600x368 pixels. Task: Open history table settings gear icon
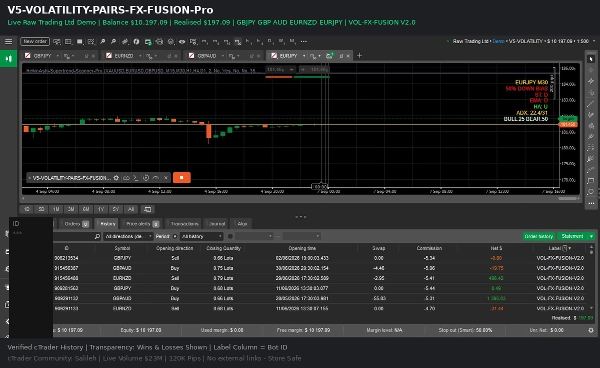point(591,330)
